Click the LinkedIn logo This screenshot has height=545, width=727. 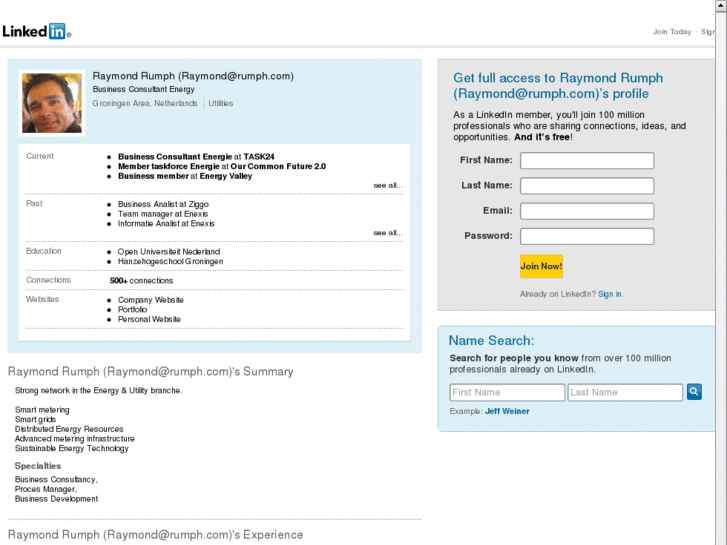pos(36,32)
